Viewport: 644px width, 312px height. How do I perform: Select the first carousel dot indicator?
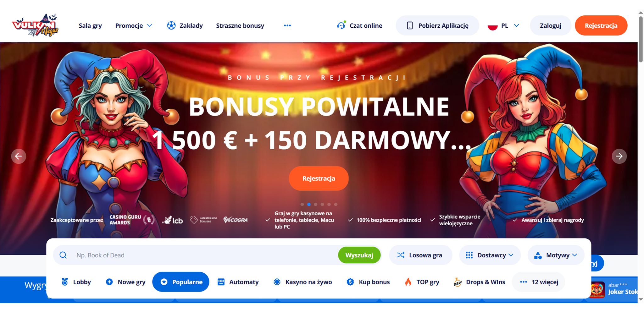pyautogui.click(x=302, y=204)
